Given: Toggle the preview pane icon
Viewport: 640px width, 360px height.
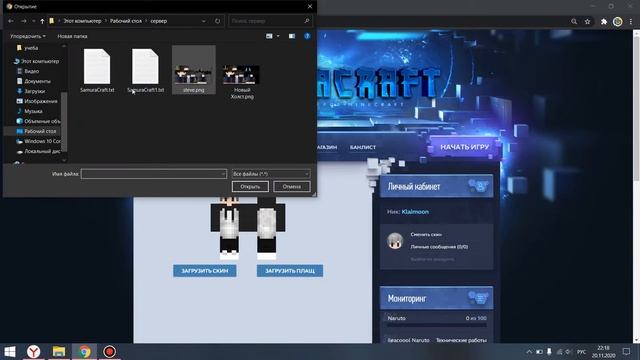Looking at the screenshot, I should (x=292, y=36).
